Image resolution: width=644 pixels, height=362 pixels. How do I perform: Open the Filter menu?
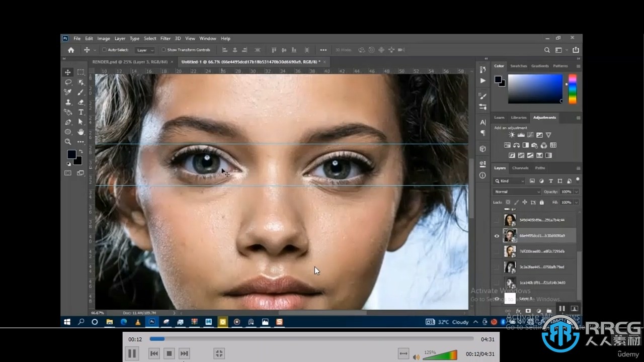point(166,38)
